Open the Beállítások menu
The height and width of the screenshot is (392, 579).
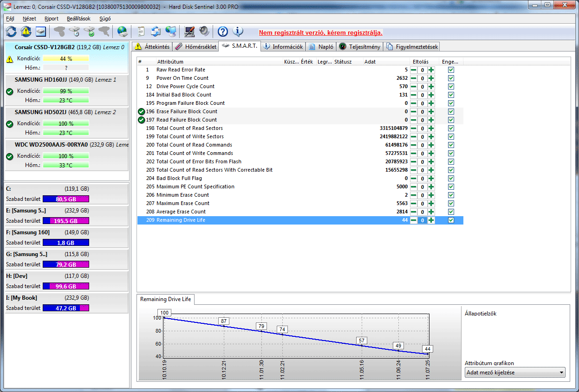(78, 19)
